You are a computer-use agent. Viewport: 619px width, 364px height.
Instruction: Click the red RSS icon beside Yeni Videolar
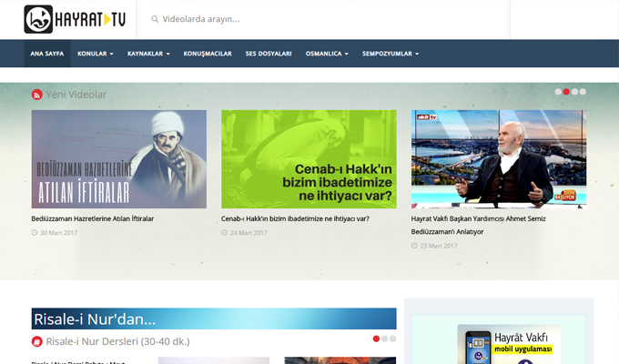36,95
